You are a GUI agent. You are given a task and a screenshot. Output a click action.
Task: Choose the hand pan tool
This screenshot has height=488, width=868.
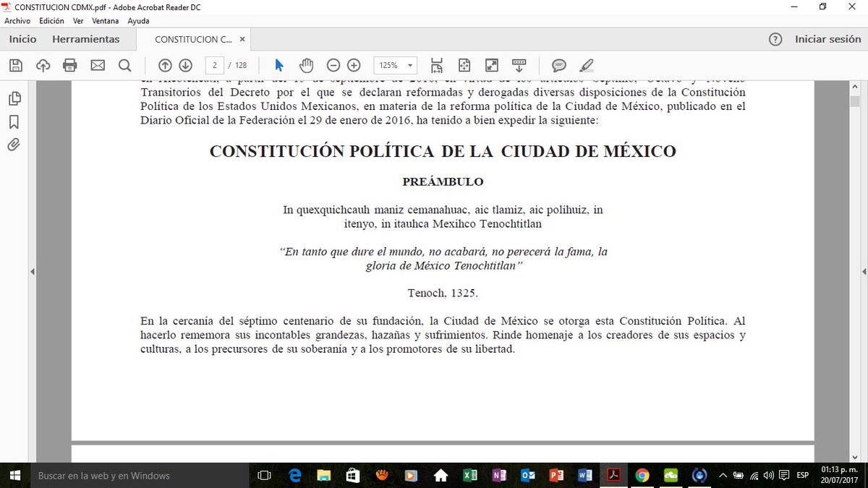coord(306,66)
